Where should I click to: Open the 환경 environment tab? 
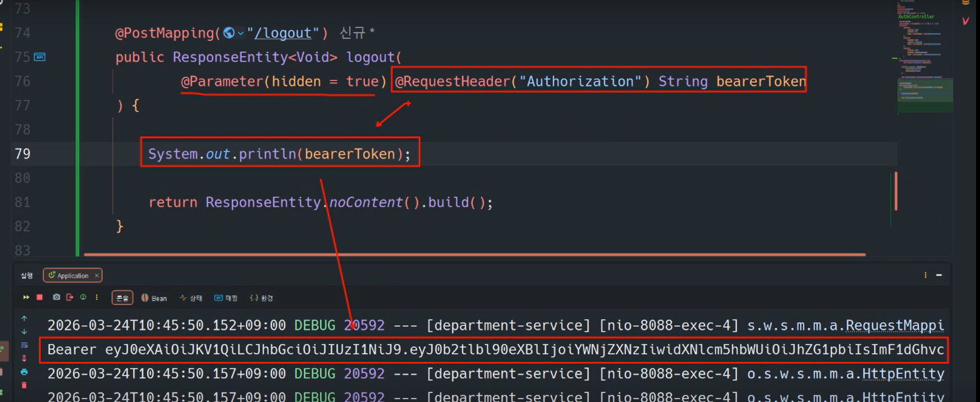tap(262, 298)
